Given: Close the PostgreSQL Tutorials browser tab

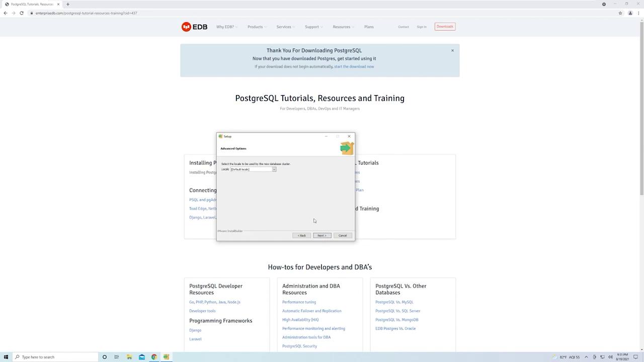Looking at the screenshot, I should (x=58, y=4).
